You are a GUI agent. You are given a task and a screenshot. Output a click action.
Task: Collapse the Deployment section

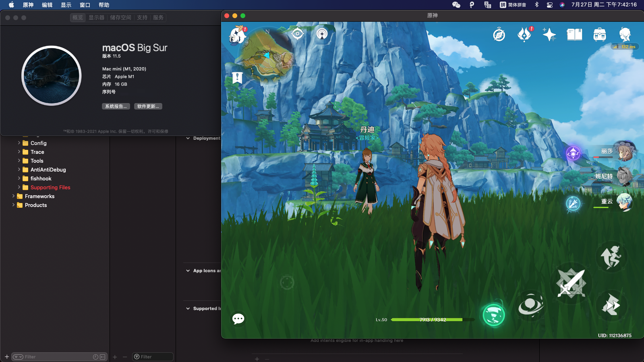tap(188, 138)
